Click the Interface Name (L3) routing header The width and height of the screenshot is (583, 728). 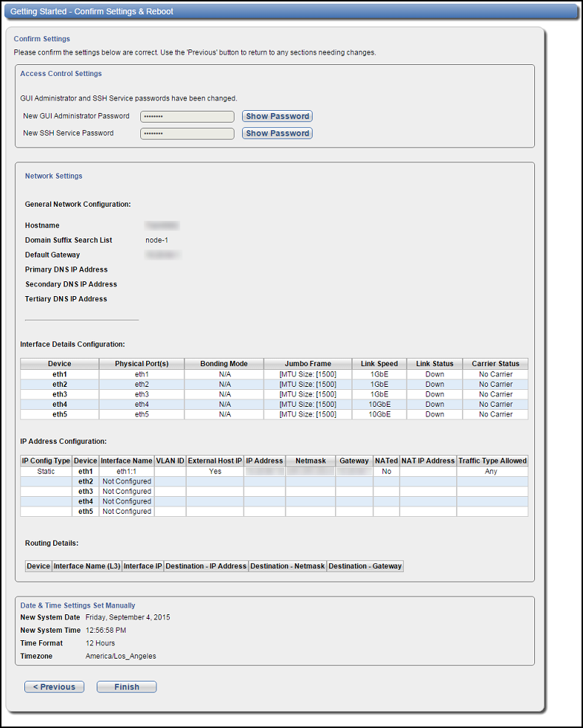(x=86, y=566)
